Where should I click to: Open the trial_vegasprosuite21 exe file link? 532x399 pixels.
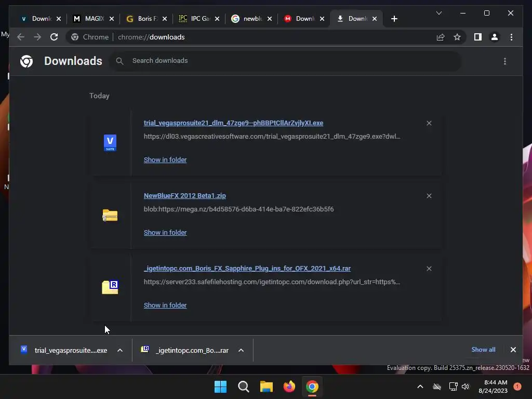click(x=233, y=123)
